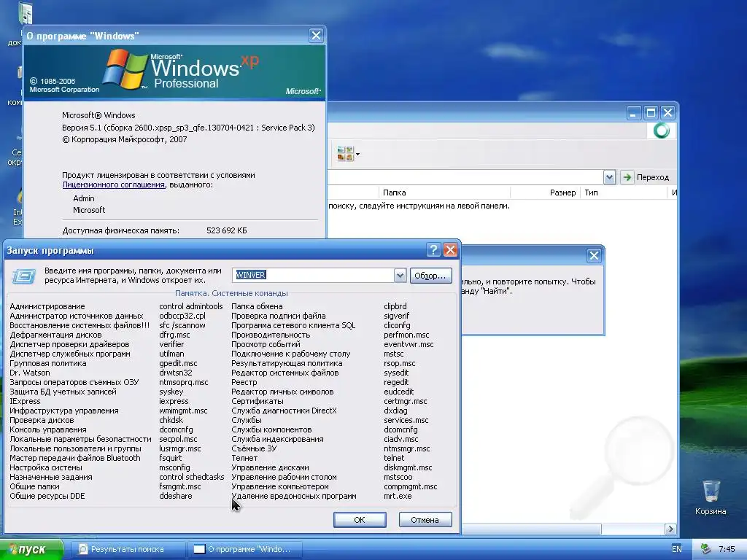Click the text 'Групповая политика'

pyautogui.click(x=48, y=363)
